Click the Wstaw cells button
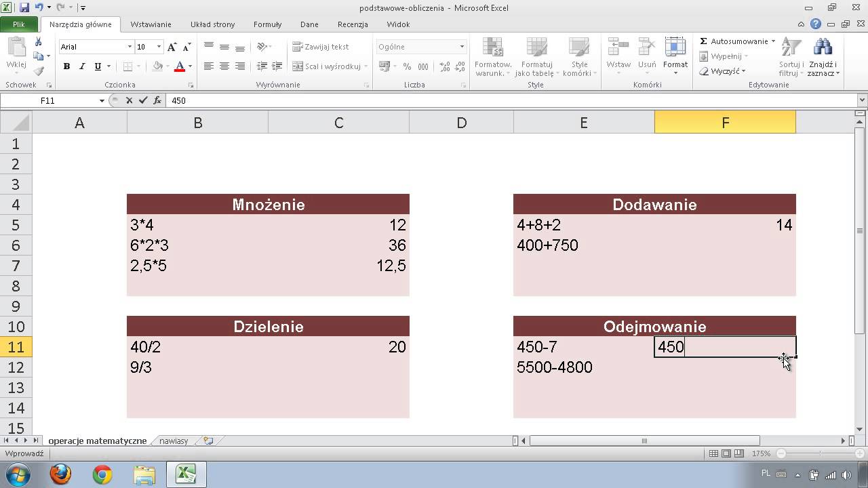Image resolution: width=868 pixels, height=488 pixels. point(618,56)
